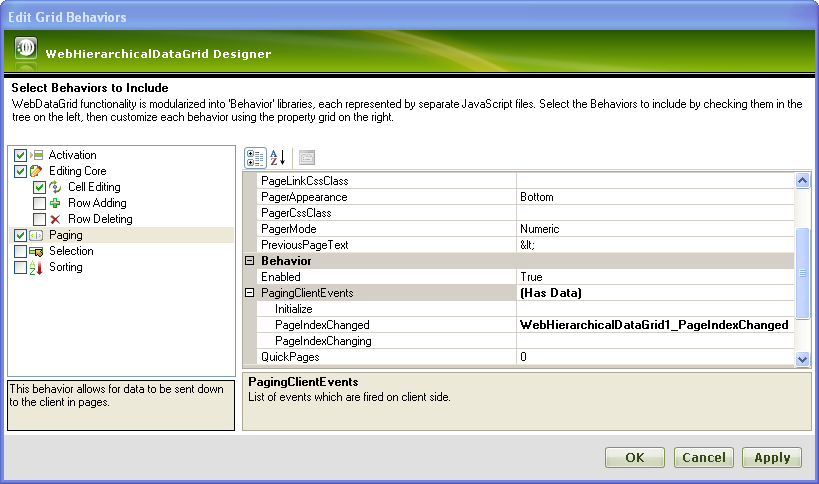819x484 pixels.
Task: Click the Alphabetical sort icon in property toolbar
Action: (279, 157)
